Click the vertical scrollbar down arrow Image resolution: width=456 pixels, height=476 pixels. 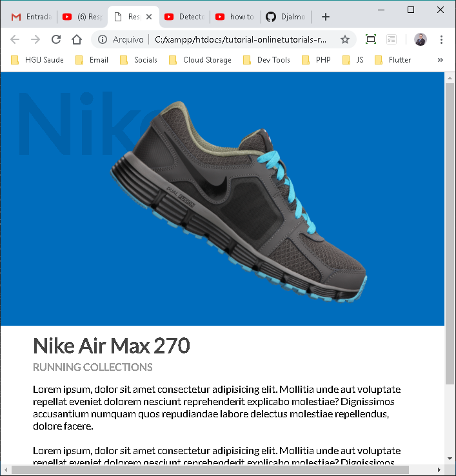coord(450,459)
